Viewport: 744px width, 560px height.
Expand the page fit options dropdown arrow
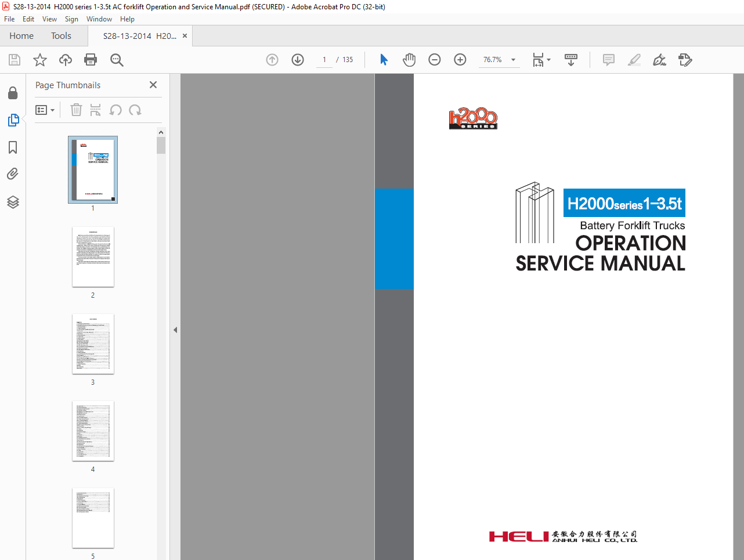coord(549,60)
